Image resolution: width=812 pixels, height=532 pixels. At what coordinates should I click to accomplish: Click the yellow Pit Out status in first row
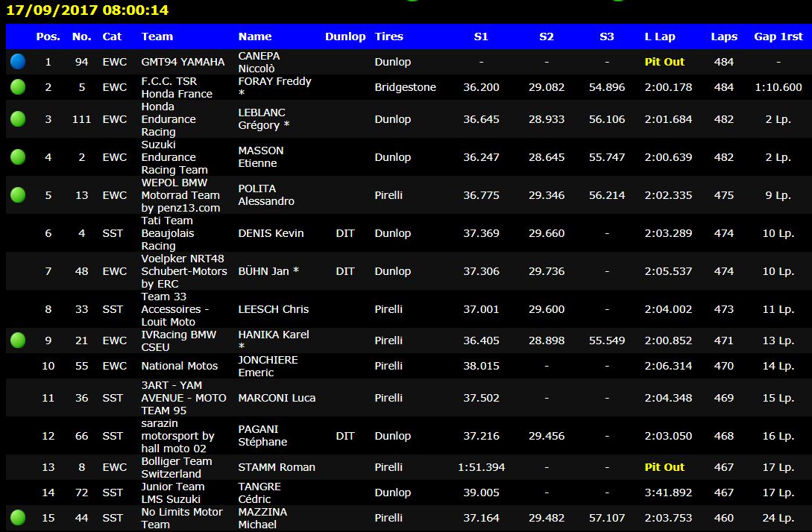[664, 62]
